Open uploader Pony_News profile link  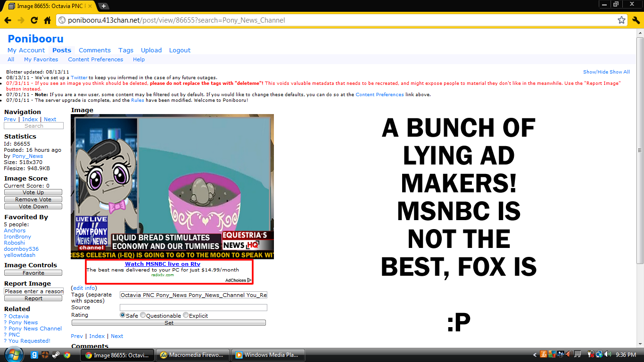28,156
